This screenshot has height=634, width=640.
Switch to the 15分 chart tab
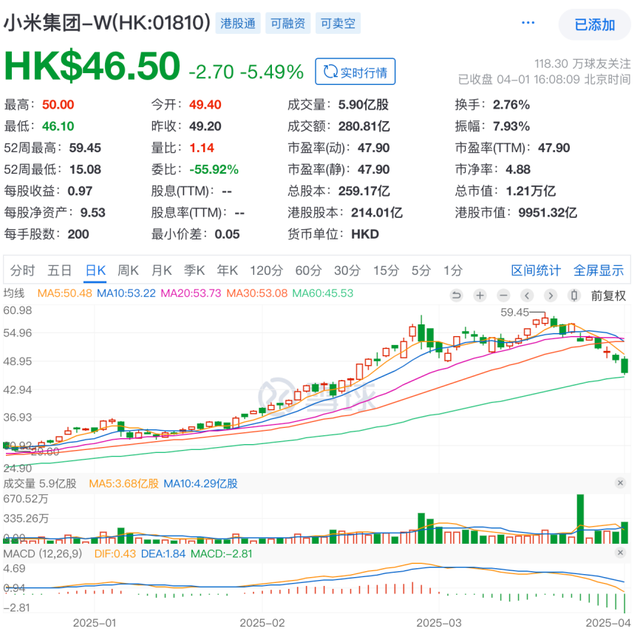coord(386,270)
